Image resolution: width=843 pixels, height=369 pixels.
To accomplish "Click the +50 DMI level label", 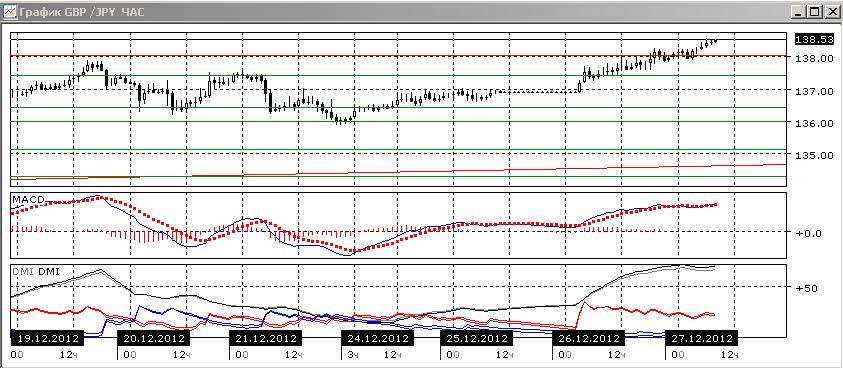I will 808,288.
